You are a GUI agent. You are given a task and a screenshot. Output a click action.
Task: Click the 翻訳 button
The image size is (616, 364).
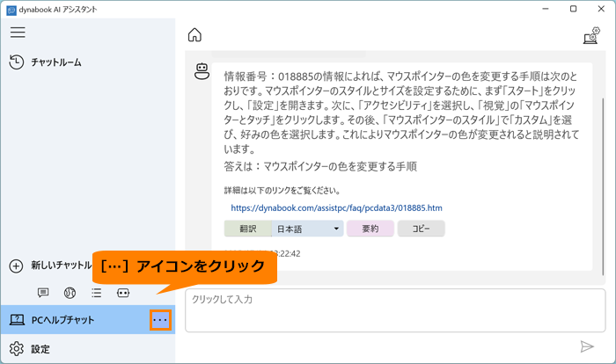pyautogui.click(x=248, y=229)
